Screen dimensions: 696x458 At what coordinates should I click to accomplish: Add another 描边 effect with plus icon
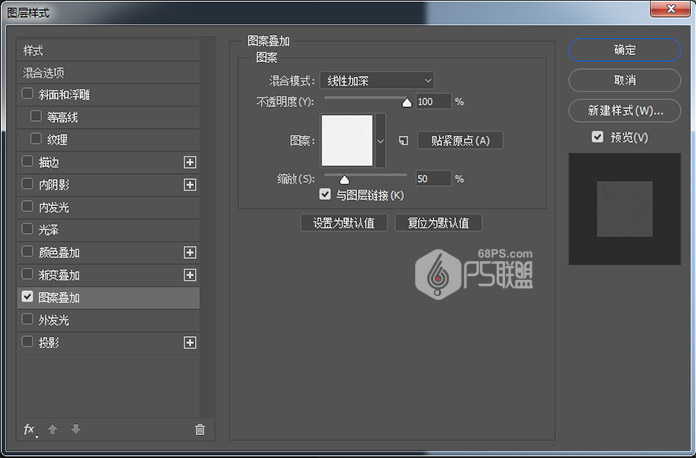click(190, 162)
